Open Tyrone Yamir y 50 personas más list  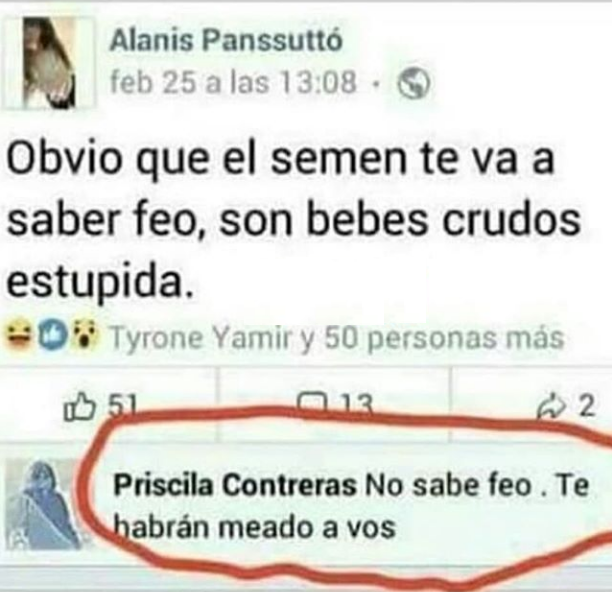tap(338, 338)
